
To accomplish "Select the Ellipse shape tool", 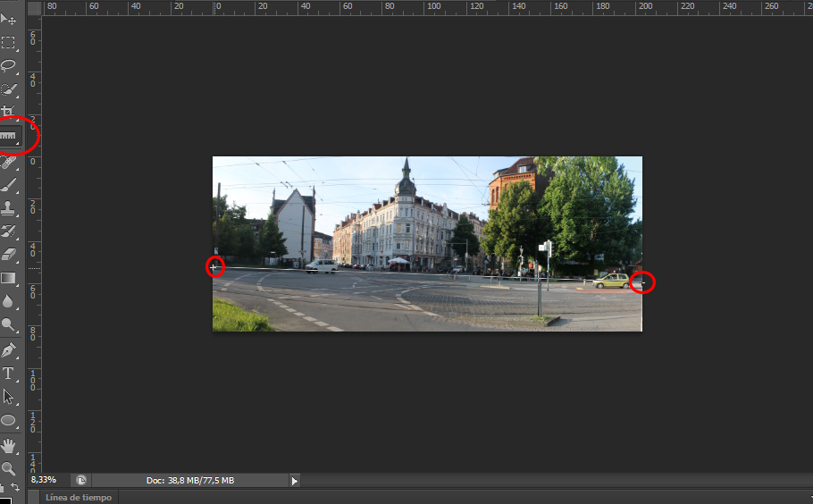I will 9,420.
